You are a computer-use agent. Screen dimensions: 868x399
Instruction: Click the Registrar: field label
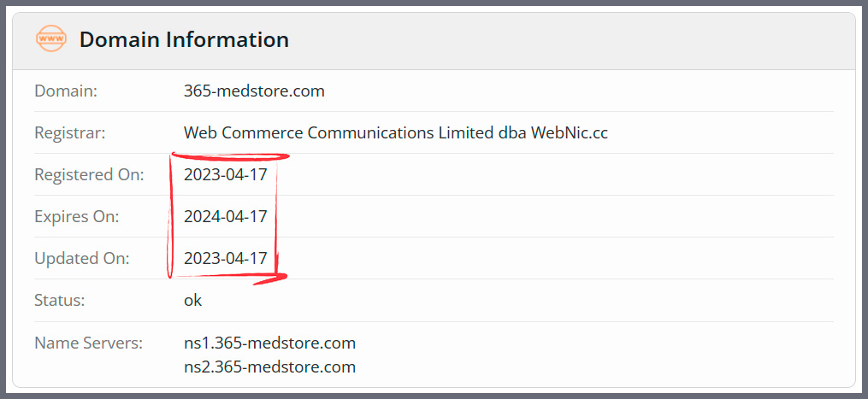[x=70, y=132]
